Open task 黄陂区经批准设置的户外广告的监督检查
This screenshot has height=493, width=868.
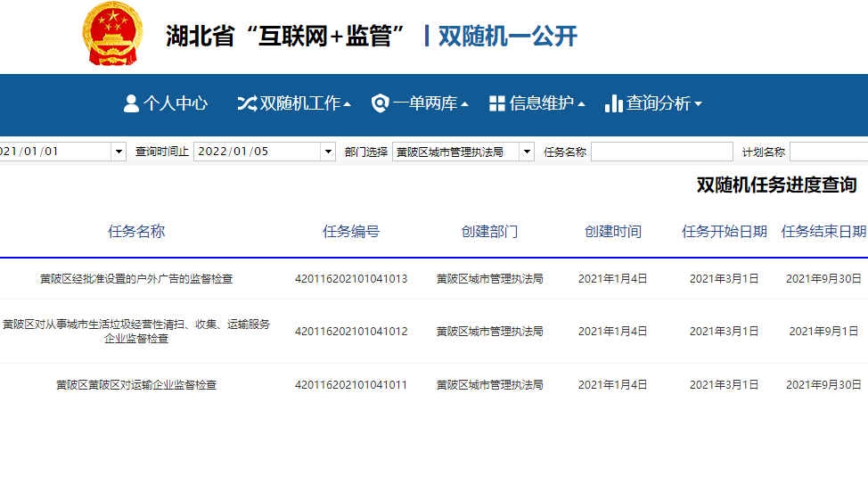point(136,279)
